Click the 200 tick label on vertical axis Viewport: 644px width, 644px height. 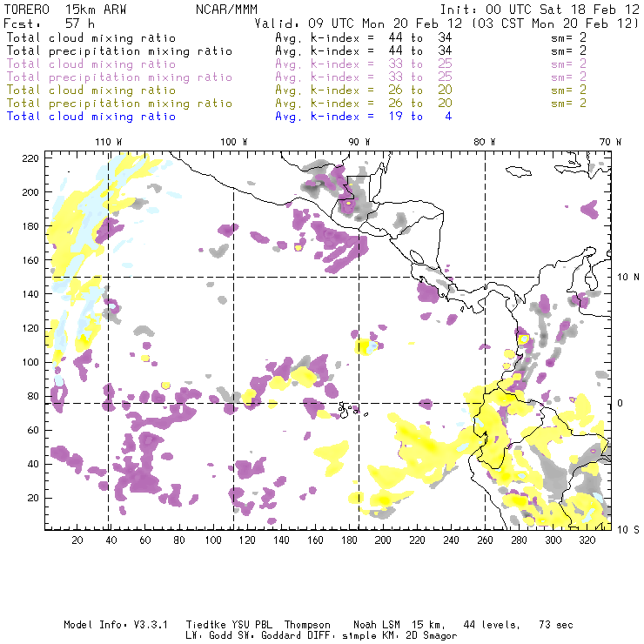click(x=30, y=192)
